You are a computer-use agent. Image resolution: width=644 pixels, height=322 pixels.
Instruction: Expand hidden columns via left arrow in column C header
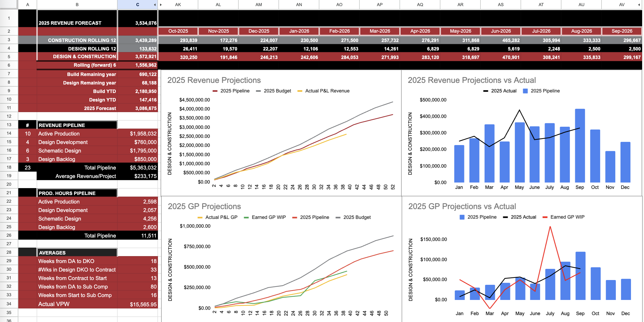click(x=155, y=5)
